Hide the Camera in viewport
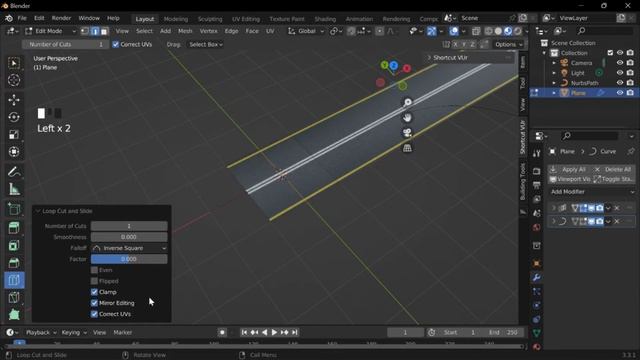The width and height of the screenshot is (640, 360). click(x=620, y=63)
